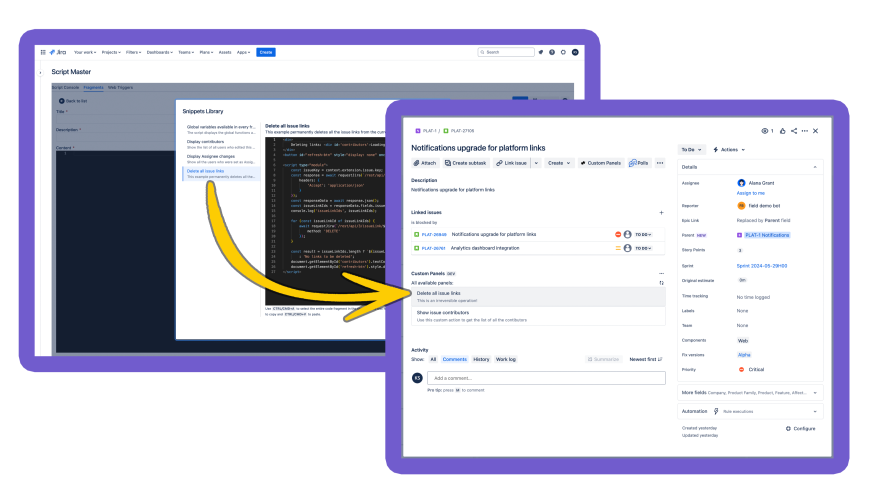Switch to the Web Triggers tab

[x=120, y=88]
